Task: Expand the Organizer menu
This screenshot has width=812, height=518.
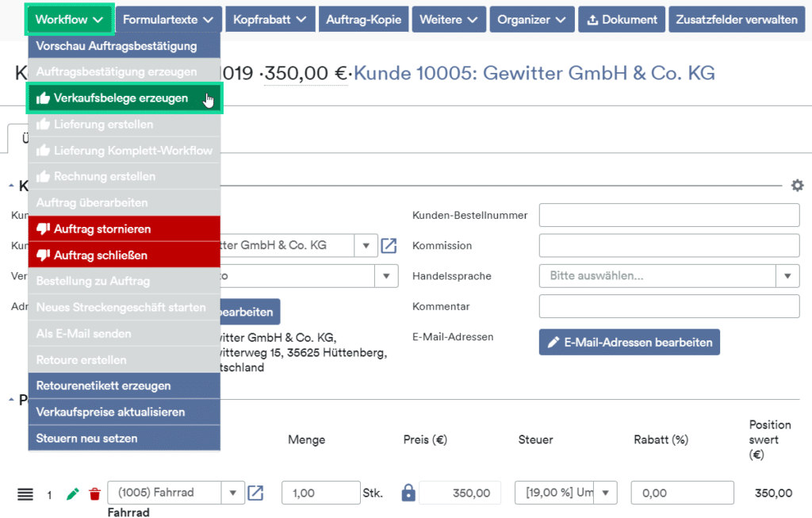Action: click(530, 19)
